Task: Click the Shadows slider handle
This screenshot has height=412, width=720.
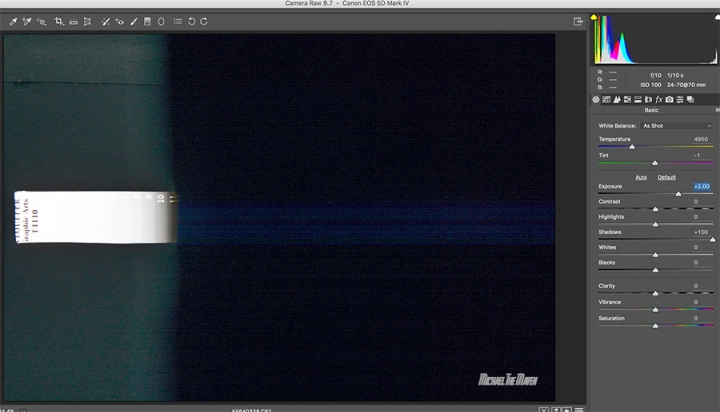Action: coord(713,240)
